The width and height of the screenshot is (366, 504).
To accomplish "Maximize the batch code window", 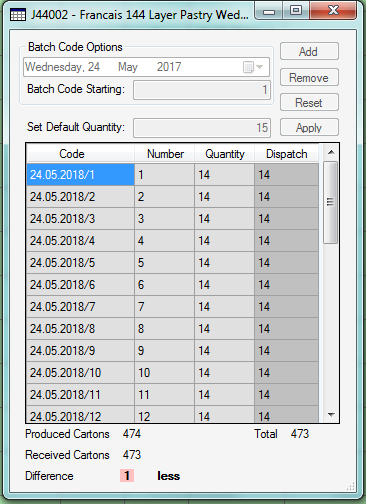I will [x=296, y=11].
